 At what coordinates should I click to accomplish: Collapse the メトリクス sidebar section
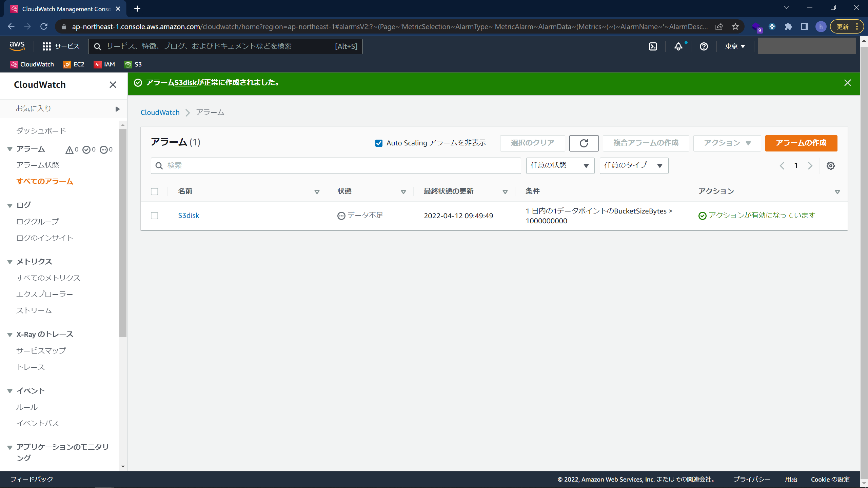point(10,262)
